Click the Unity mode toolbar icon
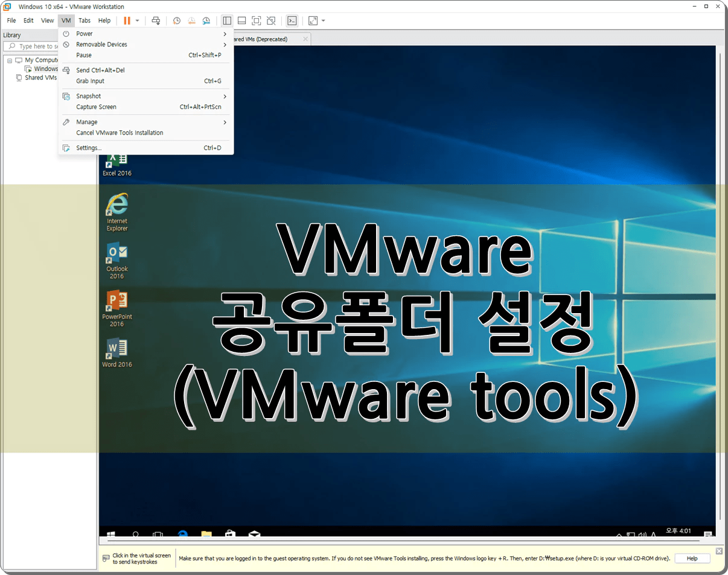728x575 pixels. tap(271, 21)
